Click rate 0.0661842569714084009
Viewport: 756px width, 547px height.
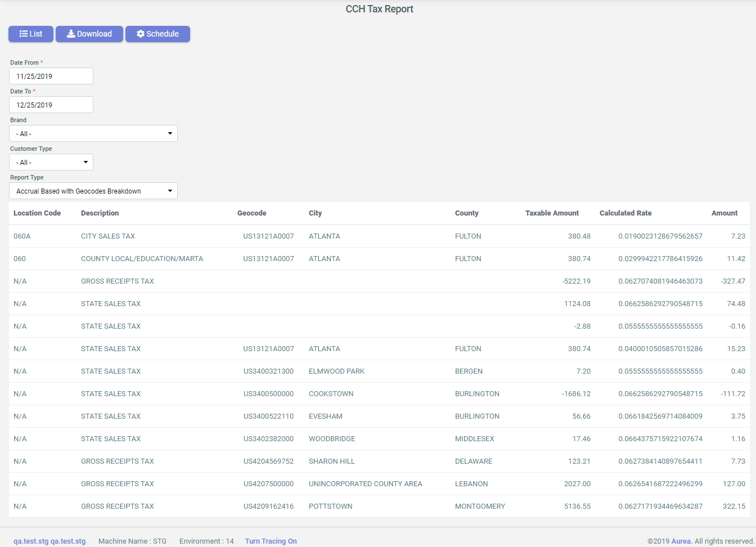click(x=660, y=416)
